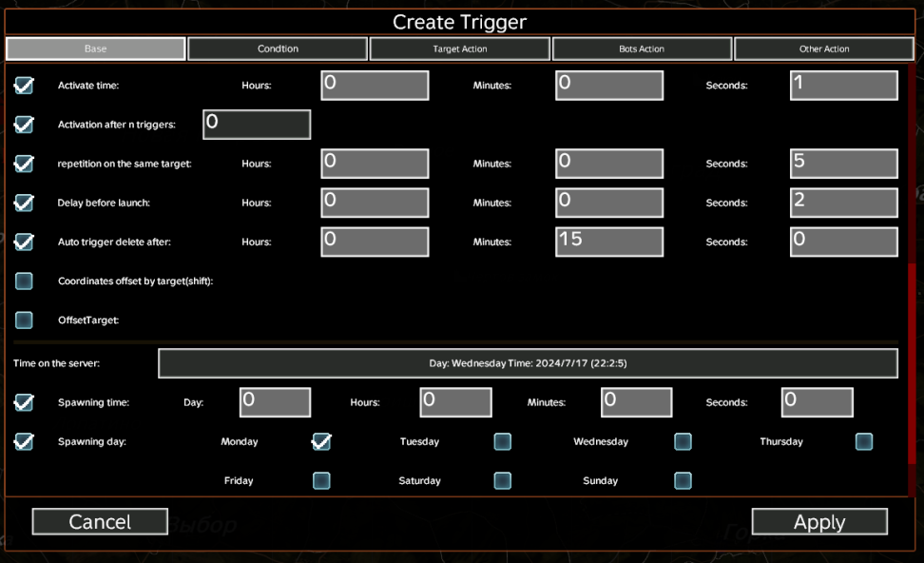Uncheck the Monday spawning day
This screenshot has width=924, height=563.
321,441
